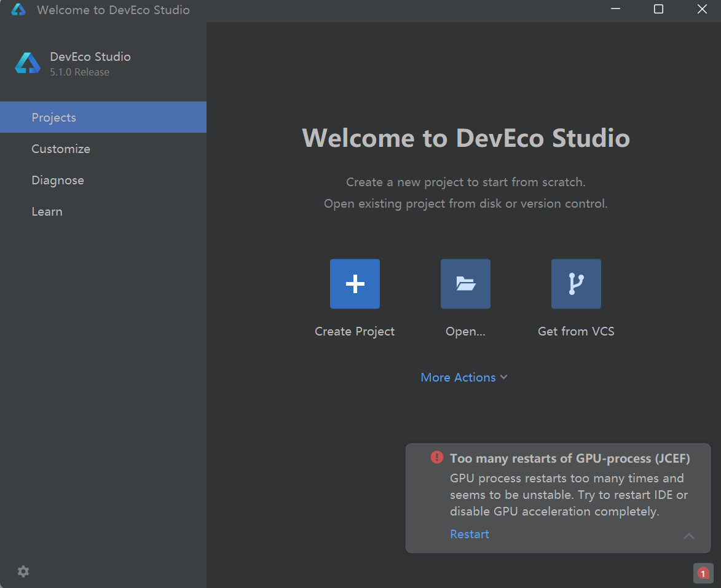Click the blue plus Create Project icon

355,284
